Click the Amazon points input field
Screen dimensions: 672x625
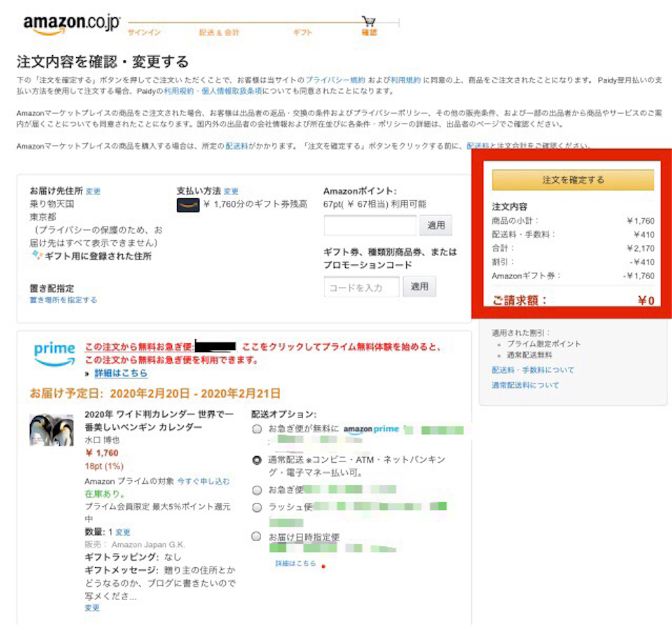370,225
